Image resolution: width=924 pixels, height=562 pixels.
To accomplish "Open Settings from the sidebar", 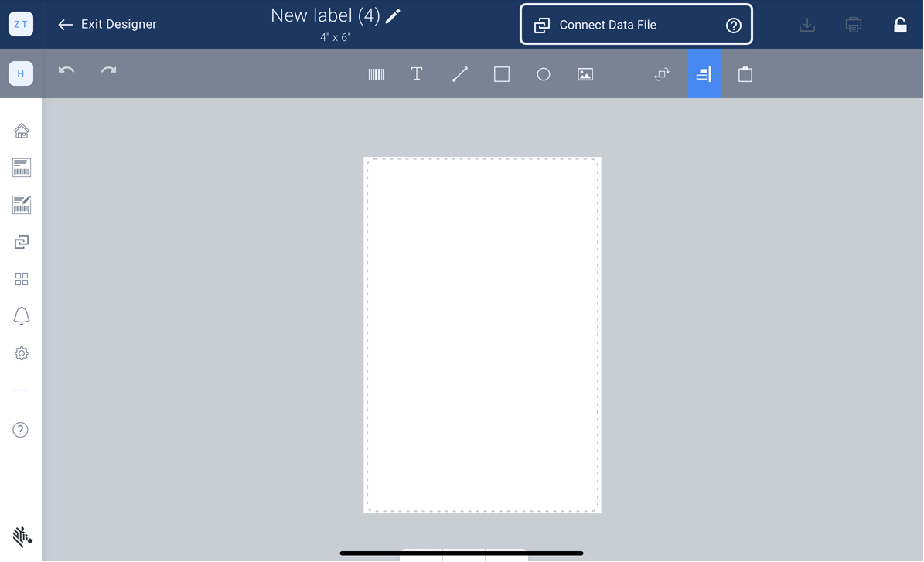I will (x=21, y=353).
